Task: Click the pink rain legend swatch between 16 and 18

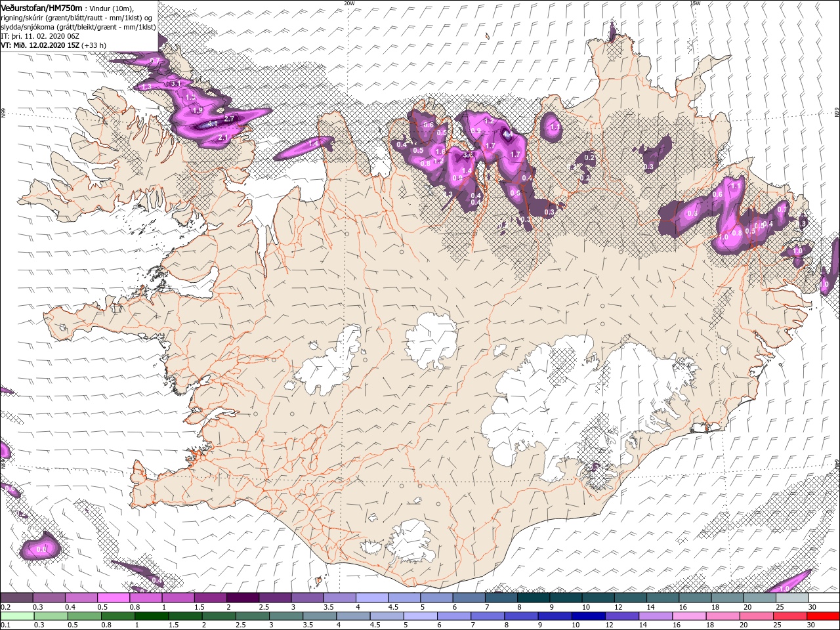Action: click(x=689, y=616)
